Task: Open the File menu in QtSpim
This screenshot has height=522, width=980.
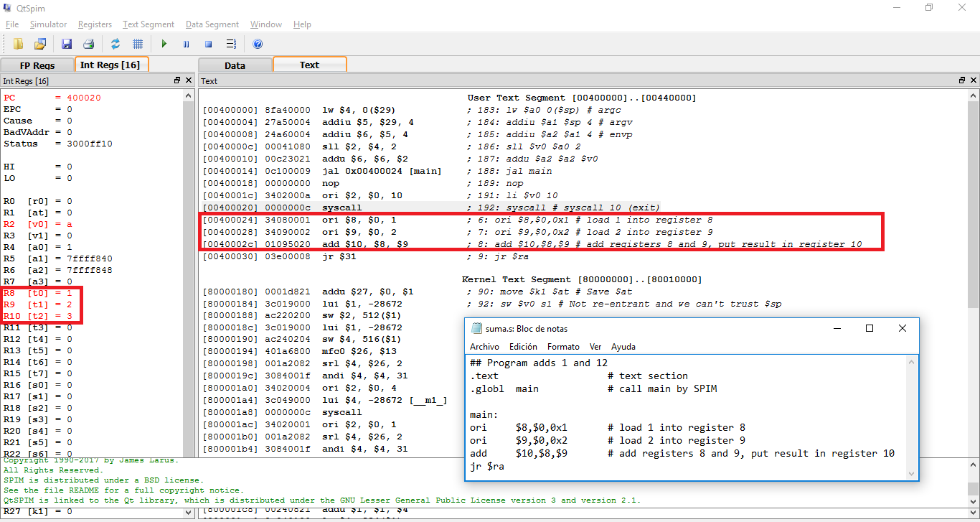Action: 12,24
